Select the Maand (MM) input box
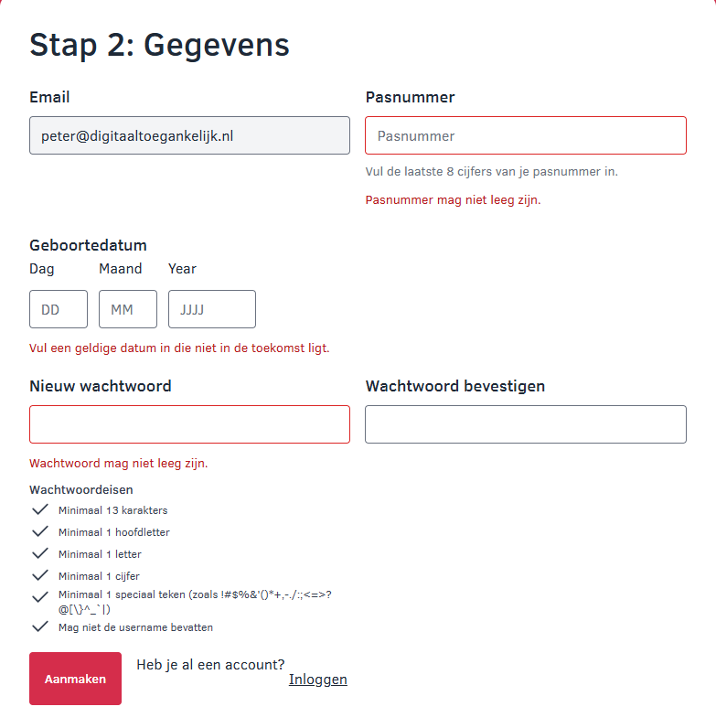The image size is (716, 728). pyautogui.click(x=128, y=309)
